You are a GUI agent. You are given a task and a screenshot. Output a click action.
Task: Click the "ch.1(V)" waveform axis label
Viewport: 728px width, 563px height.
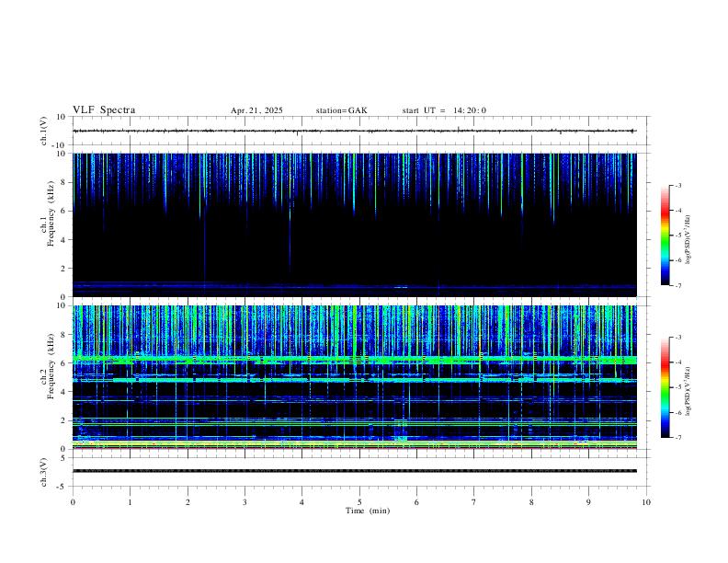pos(43,131)
